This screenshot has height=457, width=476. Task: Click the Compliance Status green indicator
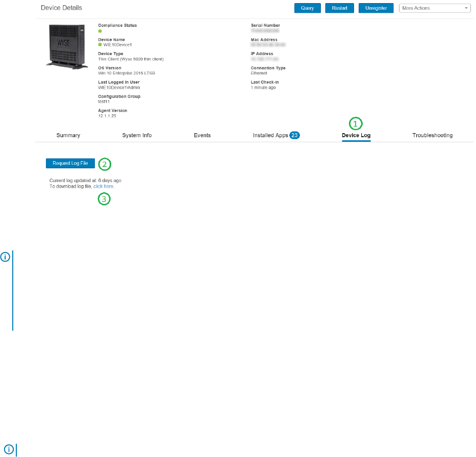point(100,31)
